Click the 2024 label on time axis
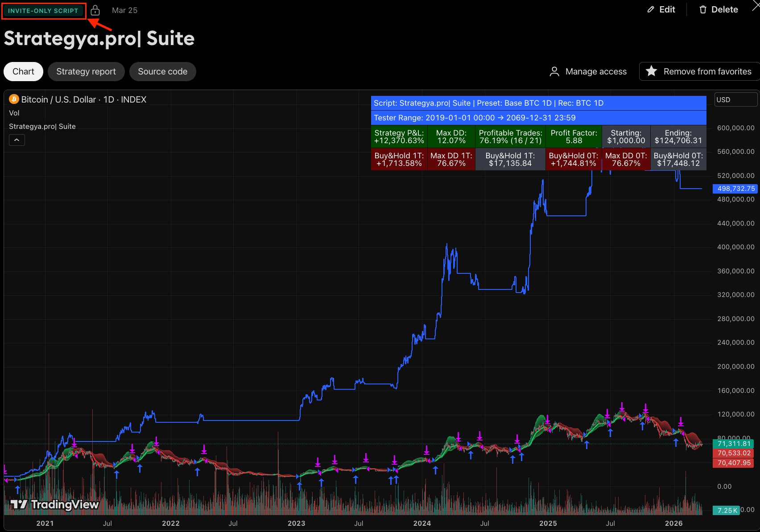This screenshot has height=532, width=760. [422, 523]
